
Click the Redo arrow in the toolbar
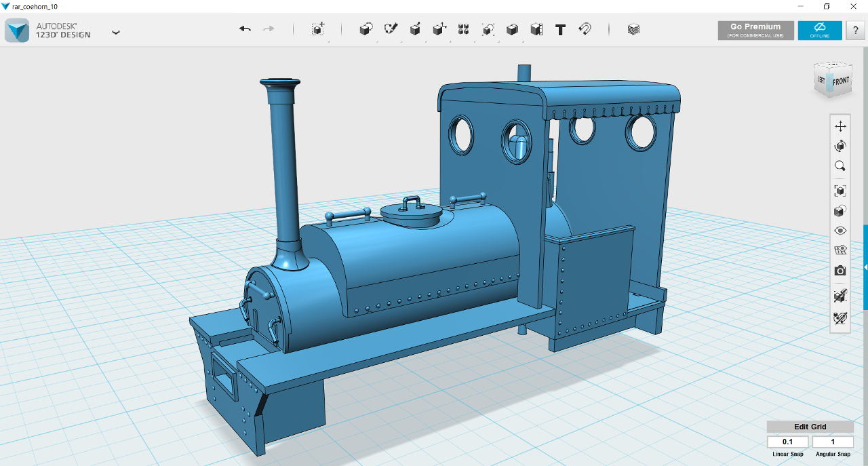point(269,29)
